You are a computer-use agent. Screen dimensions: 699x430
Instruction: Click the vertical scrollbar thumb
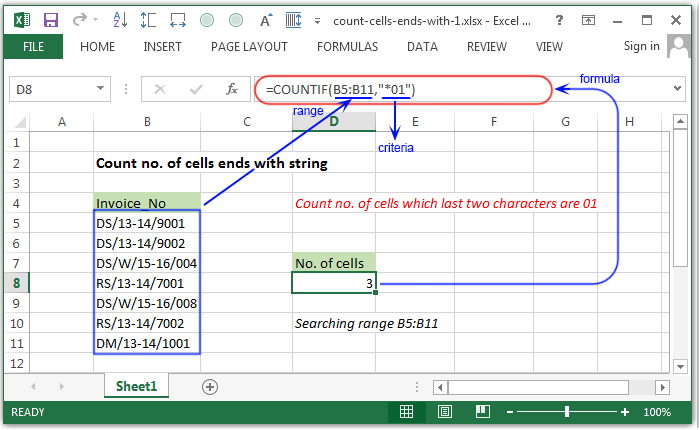click(680, 198)
